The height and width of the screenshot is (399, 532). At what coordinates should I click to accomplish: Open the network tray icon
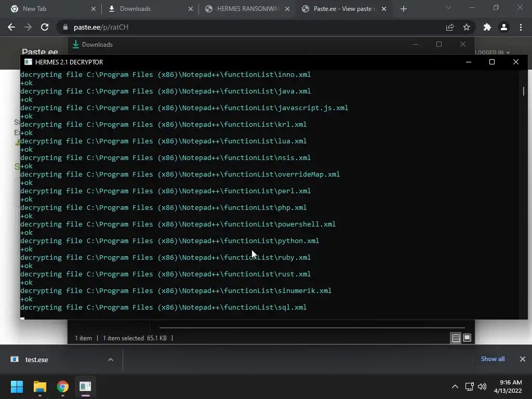tap(470, 387)
